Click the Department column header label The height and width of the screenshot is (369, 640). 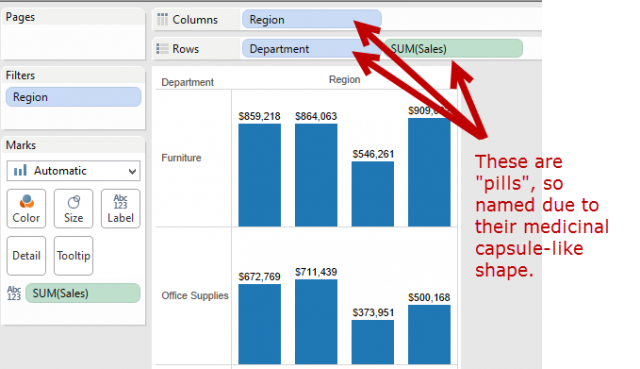(x=187, y=82)
